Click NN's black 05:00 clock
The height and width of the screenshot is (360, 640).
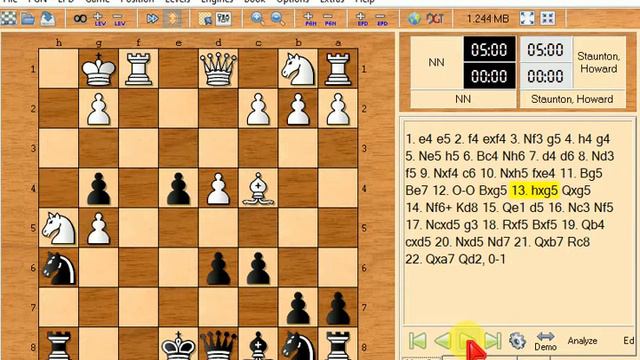(489, 49)
